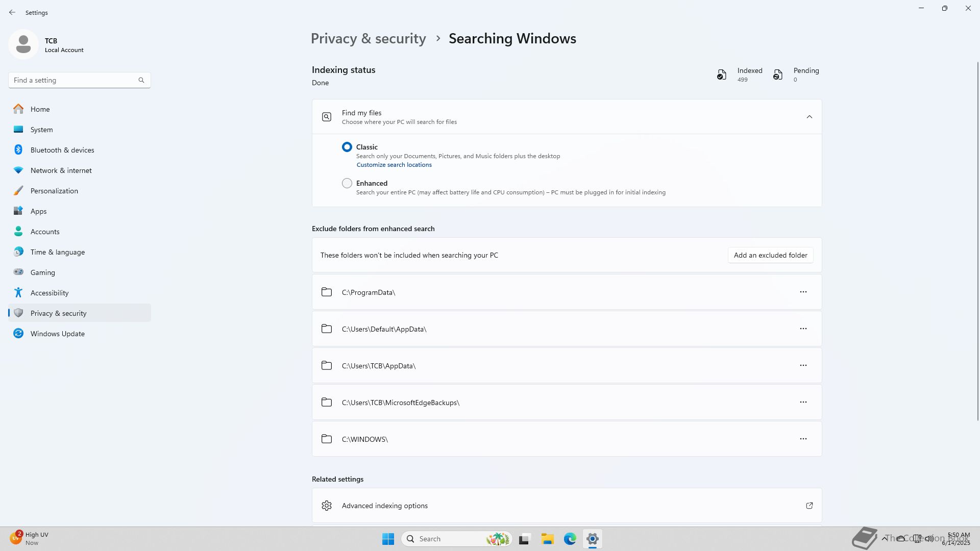Click the back arrow in Settings
Image resolution: width=980 pixels, height=551 pixels.
click(12, 12)
